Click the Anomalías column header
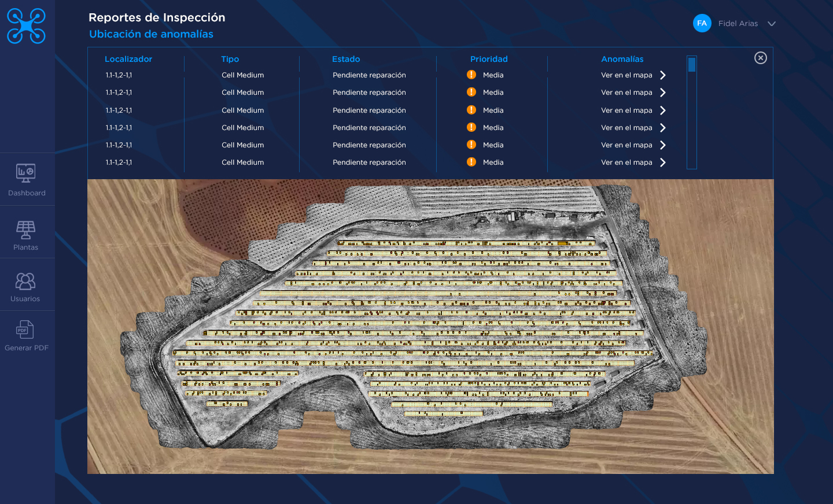This screenshot has width=833, height=504. point(622,59)
